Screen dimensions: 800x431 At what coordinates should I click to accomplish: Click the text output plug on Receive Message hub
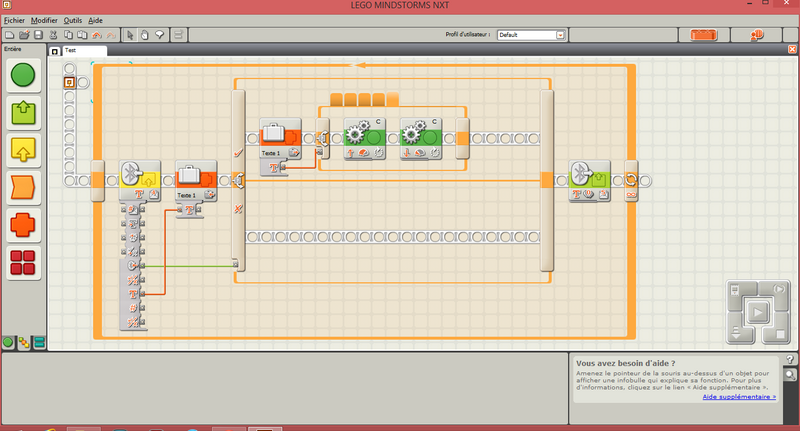click(x=142, y=294)
